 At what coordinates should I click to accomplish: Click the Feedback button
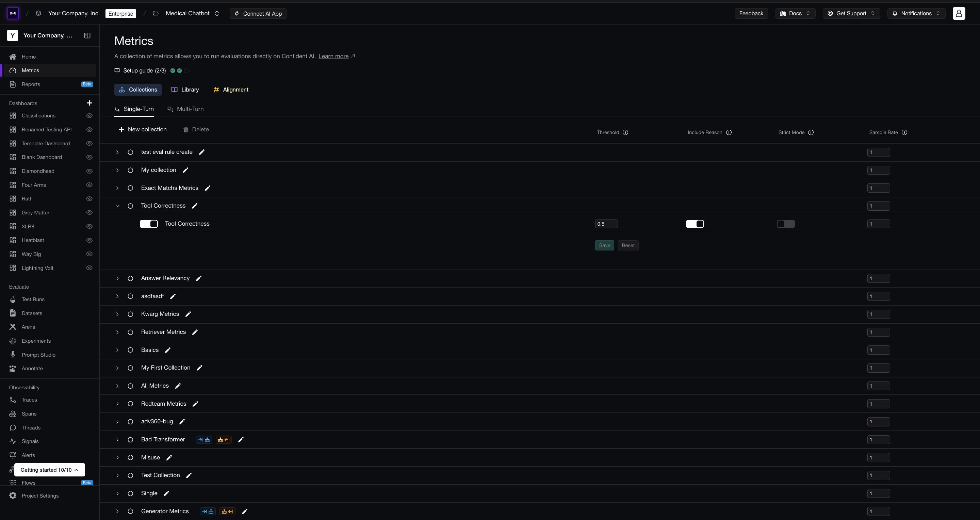[x=751, y=13]
